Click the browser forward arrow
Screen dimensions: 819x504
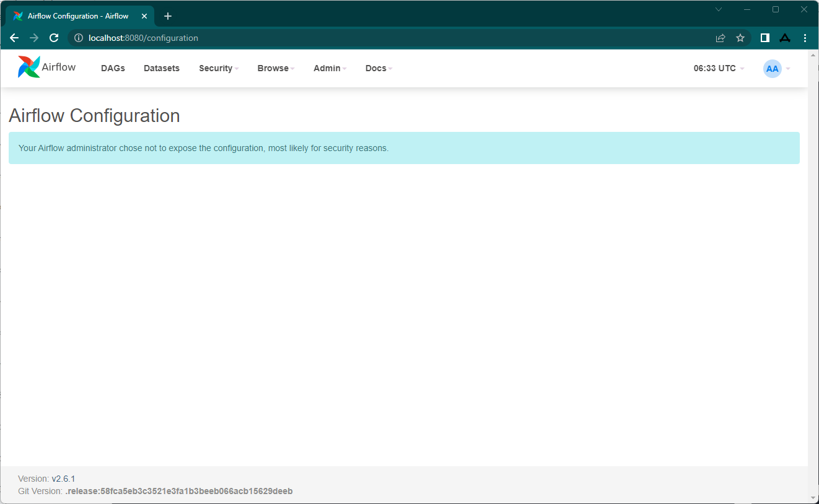(34, 38)
